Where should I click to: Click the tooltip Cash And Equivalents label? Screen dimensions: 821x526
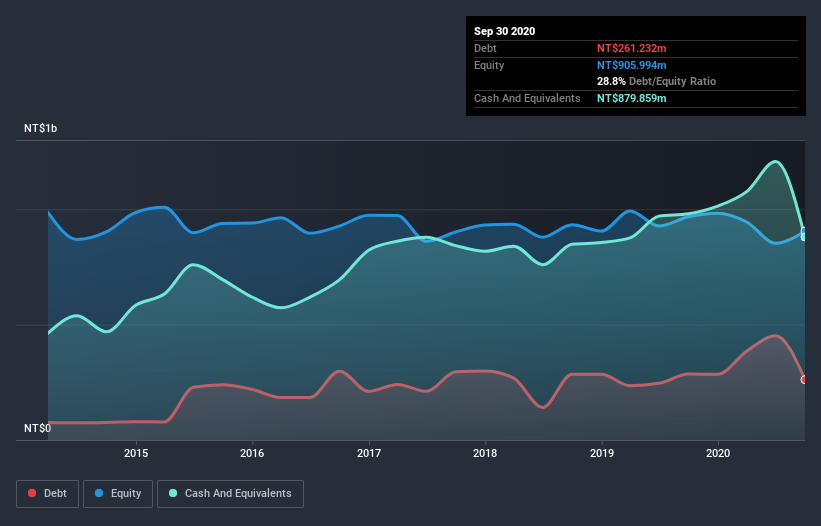pos(527,98)
